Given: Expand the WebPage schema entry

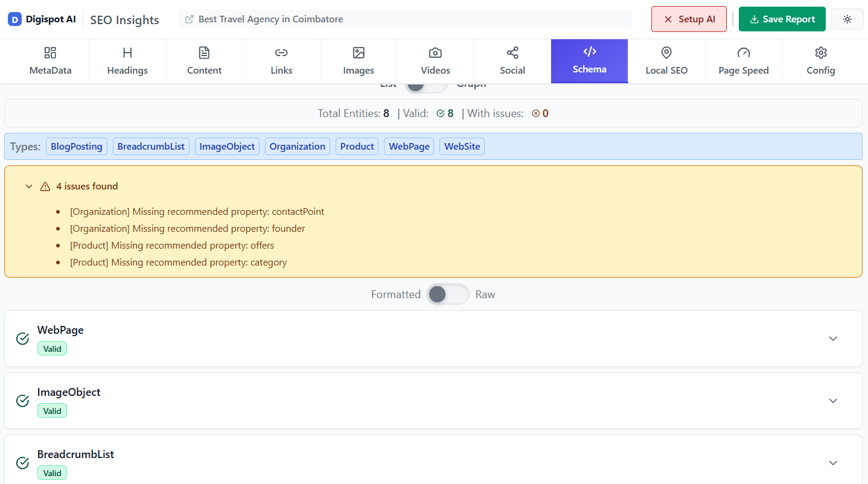Looking at the screenshot, I should pyautogui.click(x=833, y=339).
